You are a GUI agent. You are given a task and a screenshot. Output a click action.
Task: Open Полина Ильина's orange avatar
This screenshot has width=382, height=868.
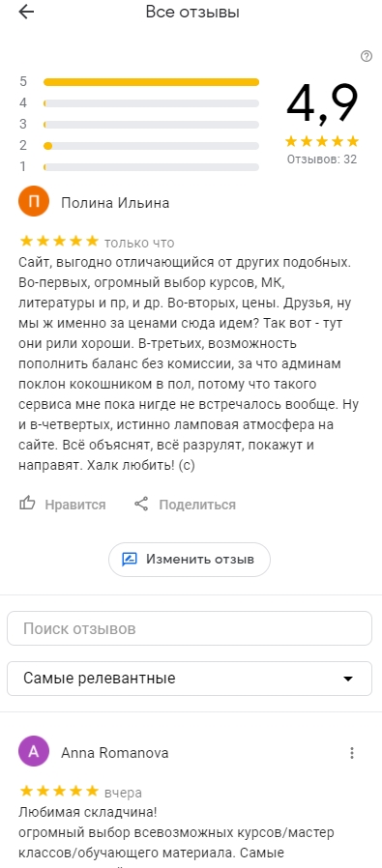point(34,201)
